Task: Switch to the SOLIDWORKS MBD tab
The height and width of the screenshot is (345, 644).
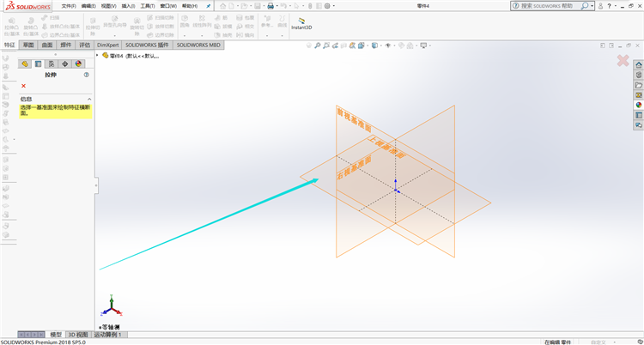Action: pyautogui.click(x=198, y=45)
